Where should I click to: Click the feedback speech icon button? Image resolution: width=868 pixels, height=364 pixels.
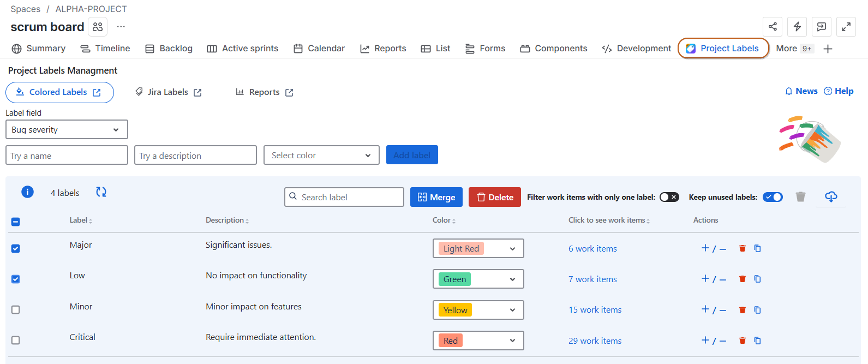click(822, 27)
